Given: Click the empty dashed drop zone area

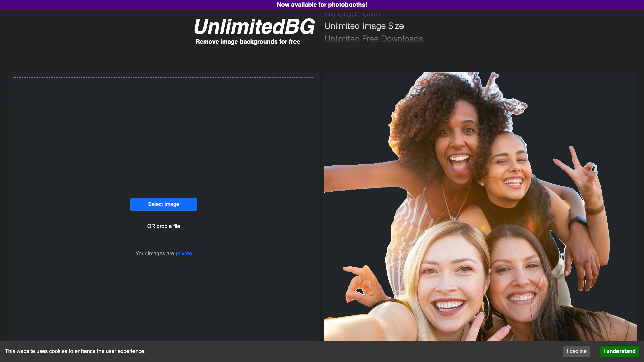Looking at the screenshot, I should tap(163, 134).
